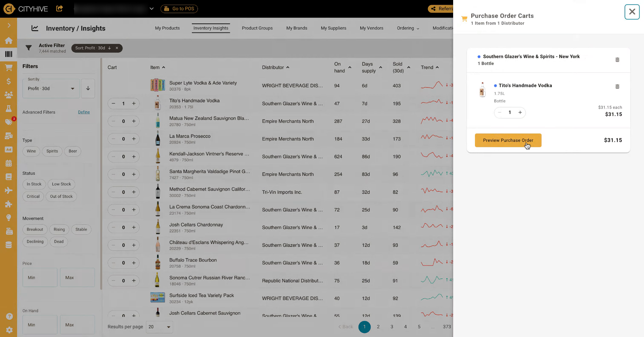Open the customers people icon in sidebar
This screenshot has height=337, width=644.
coord(9,95)
